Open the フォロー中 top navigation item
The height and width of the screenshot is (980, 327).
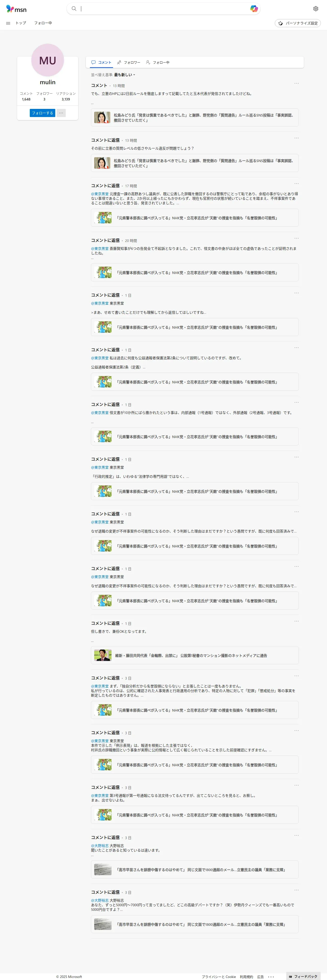point(43,23)
